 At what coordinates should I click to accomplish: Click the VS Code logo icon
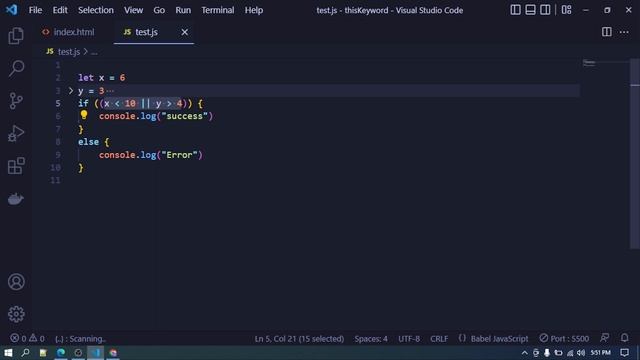pos(11,10)
